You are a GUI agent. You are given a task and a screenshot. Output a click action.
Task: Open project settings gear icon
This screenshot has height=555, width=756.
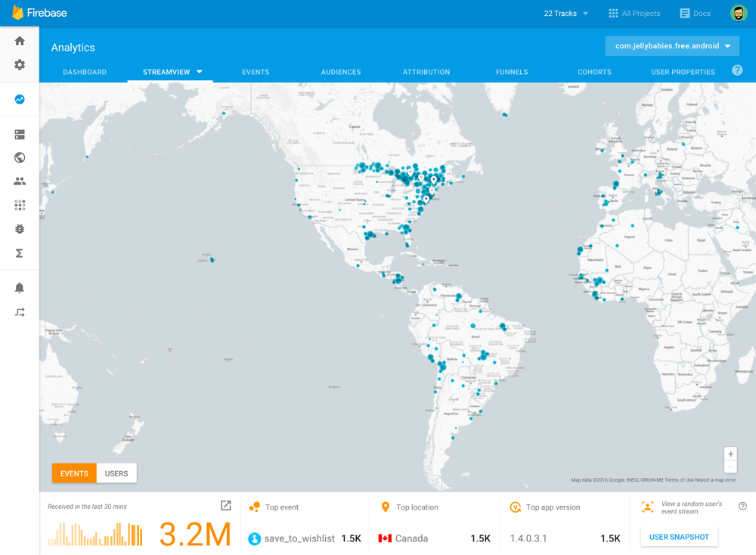(20, 64)
